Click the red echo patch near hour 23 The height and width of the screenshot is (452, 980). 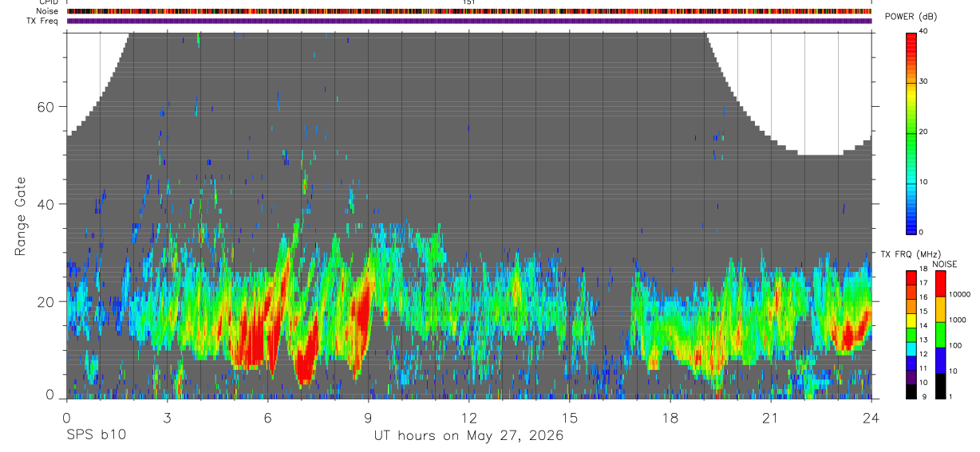[848, 332]
